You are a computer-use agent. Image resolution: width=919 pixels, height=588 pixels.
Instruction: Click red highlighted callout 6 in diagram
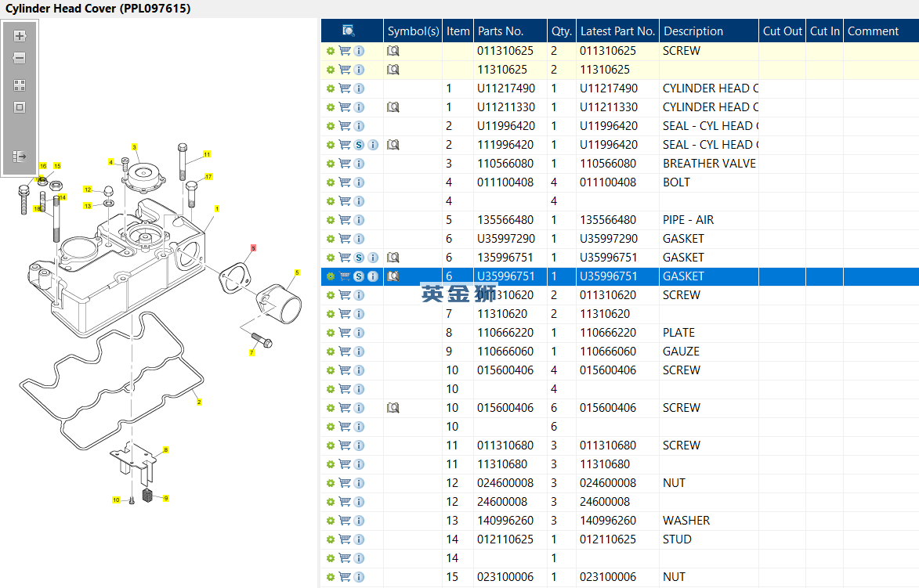point(253,248)
